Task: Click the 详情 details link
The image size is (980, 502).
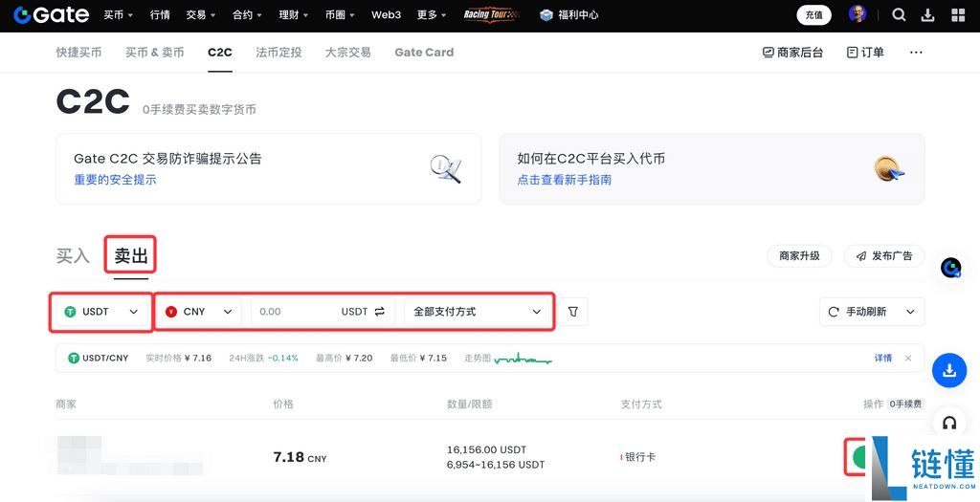Action: coord(883,358)
